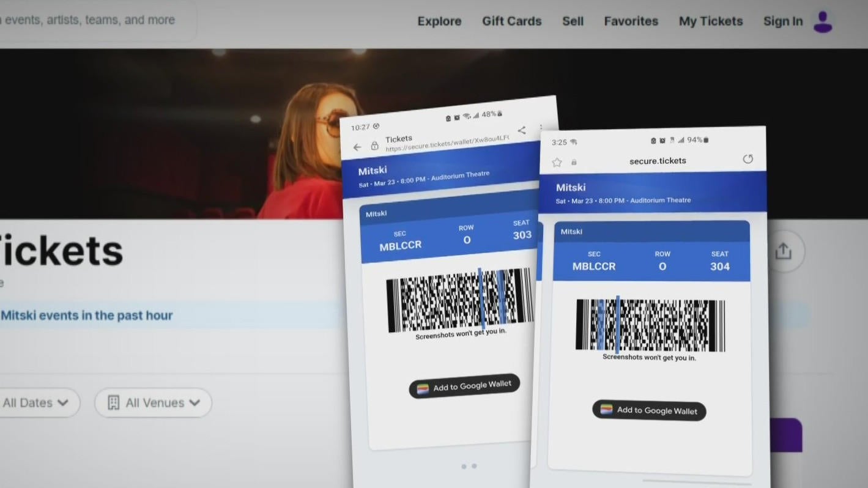This screenshot has height=488, width=868.
Task: Tap the share icon beside the Tickets address bar
Action: 522,130
